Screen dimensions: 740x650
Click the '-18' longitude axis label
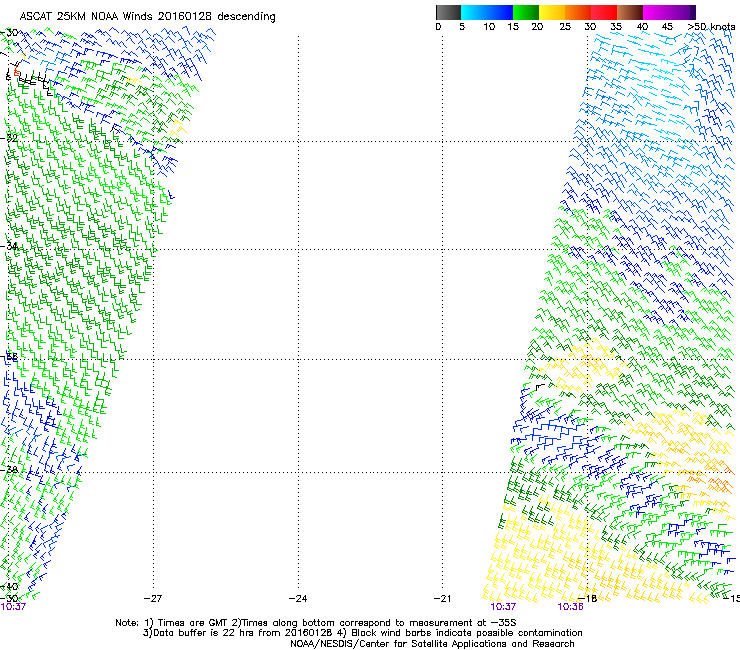point(588,599)
